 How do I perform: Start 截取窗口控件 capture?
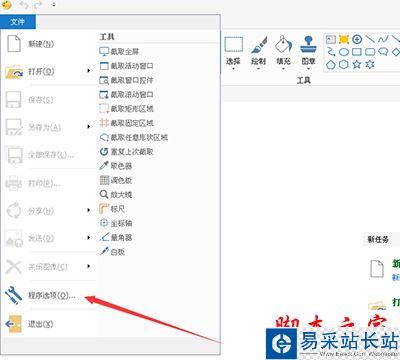click(127, 80)
